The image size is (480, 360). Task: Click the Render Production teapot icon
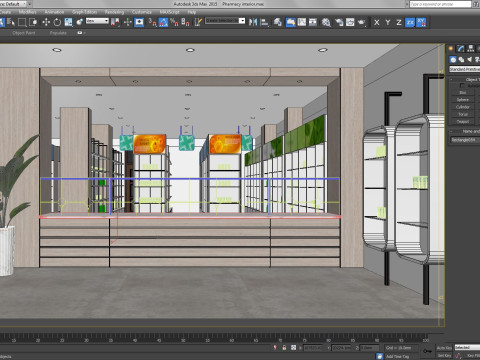pos(361,22)
